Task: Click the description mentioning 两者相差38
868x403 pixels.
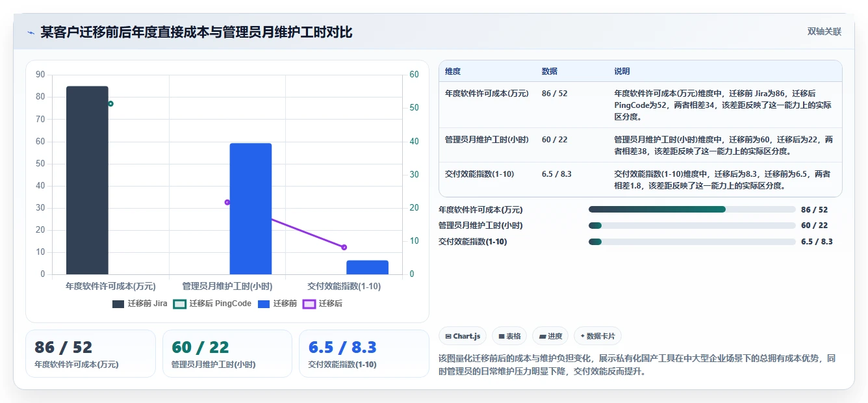Action: pos(724,146)
